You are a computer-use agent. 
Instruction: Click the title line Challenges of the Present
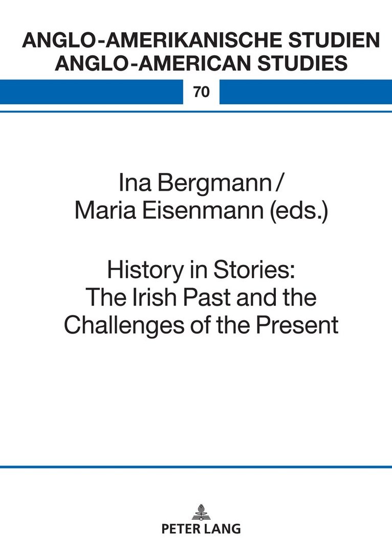(x=201, y=325)
